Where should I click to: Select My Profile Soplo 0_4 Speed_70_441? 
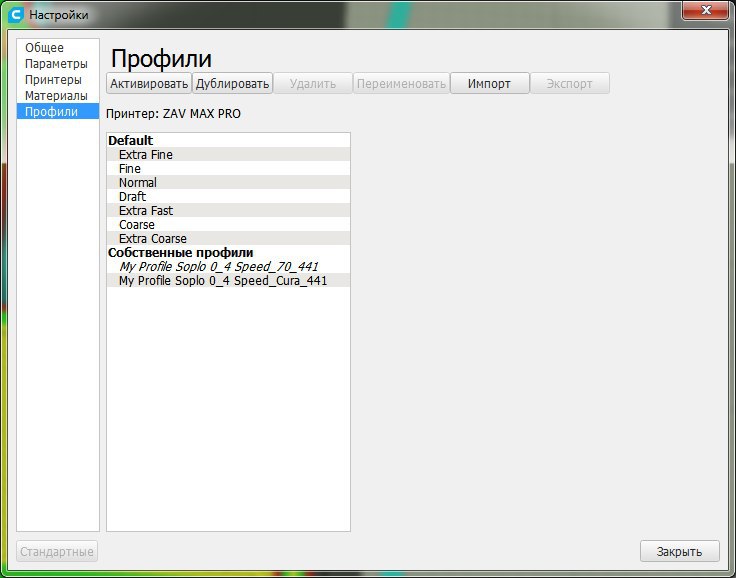click(228, 267)
